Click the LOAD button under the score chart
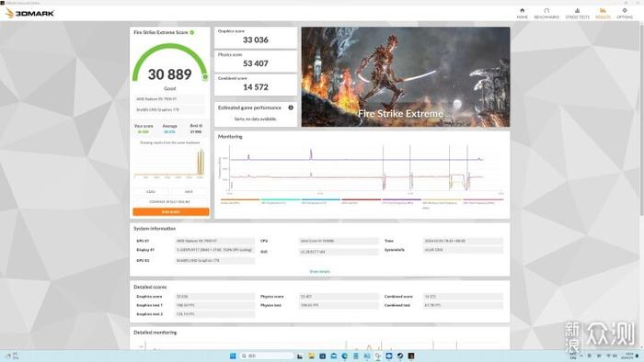644x362 pixels. (151, 191)
